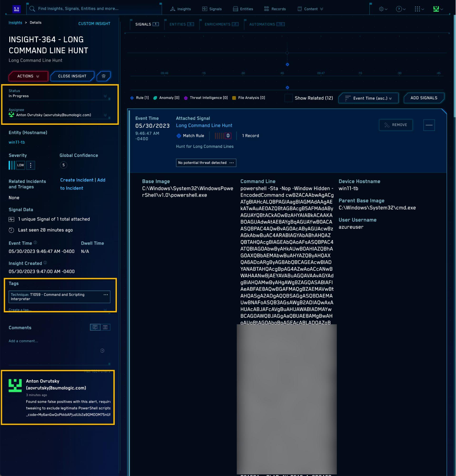Image resolution: width=456 pixels, height=476 pixels.
Task: Expand the Status In Progress field
Action: point(105,96)
